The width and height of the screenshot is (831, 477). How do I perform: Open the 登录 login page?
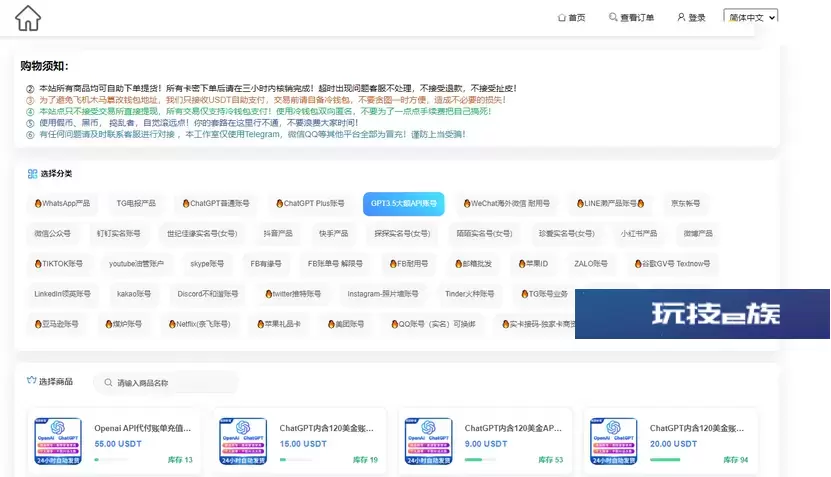[691, 17]
